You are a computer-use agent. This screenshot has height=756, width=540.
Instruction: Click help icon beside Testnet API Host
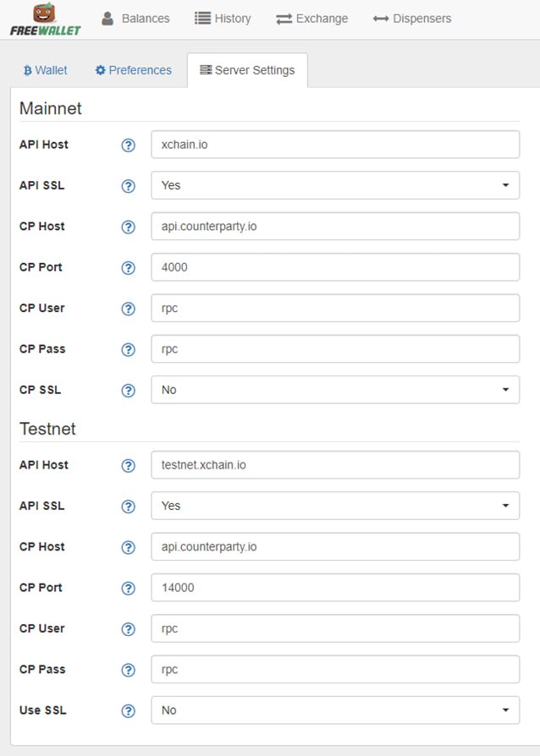pos(128,465)
